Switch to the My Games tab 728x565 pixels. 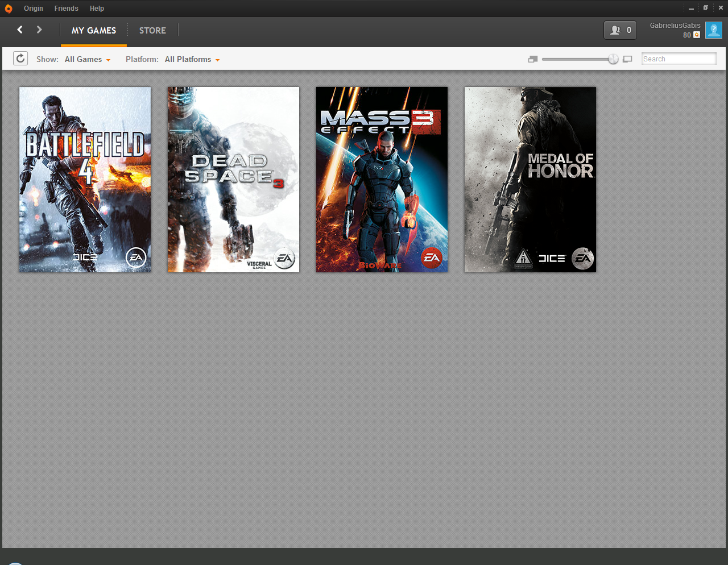[x=94, y=31]
